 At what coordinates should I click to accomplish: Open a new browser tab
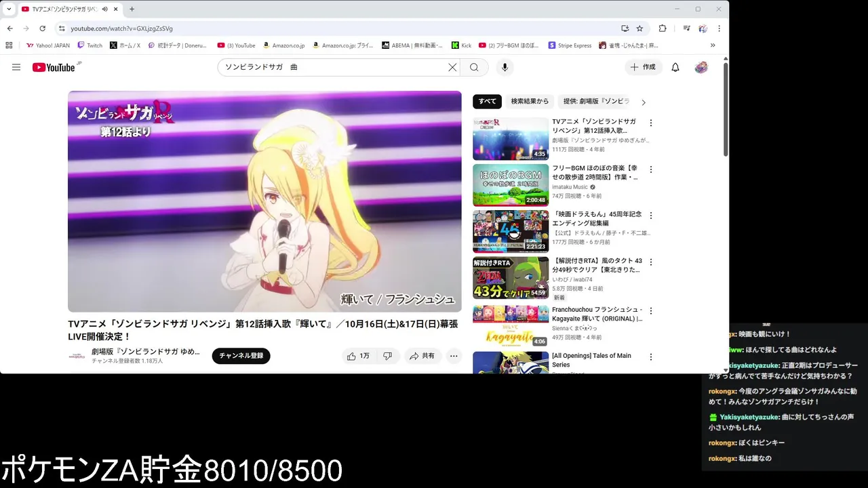(132, 9)
